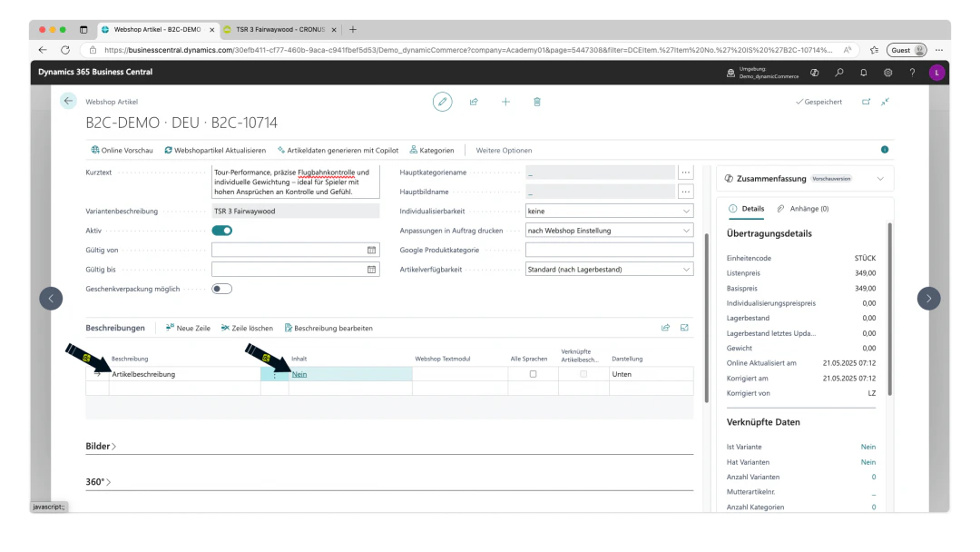
Task: Open the settings gear in header
Action: 887,73
